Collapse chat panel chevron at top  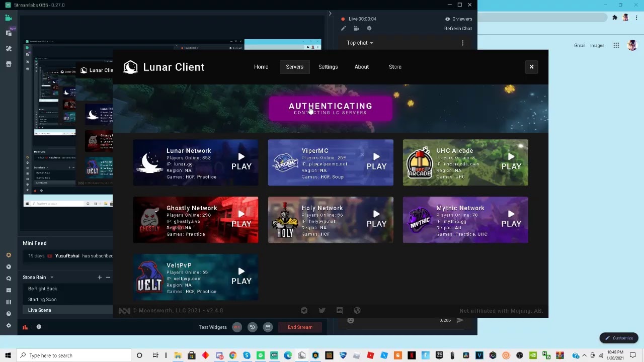coord(330,14)
